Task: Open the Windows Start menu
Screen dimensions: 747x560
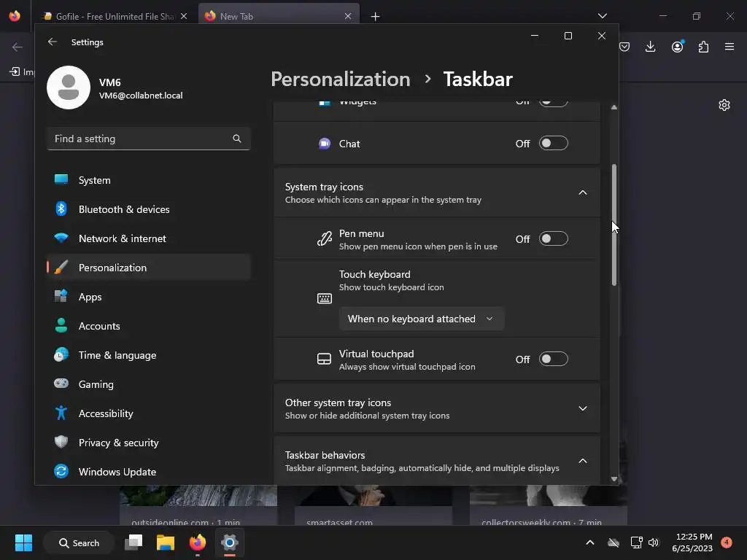Action: (x=23, y=542)
